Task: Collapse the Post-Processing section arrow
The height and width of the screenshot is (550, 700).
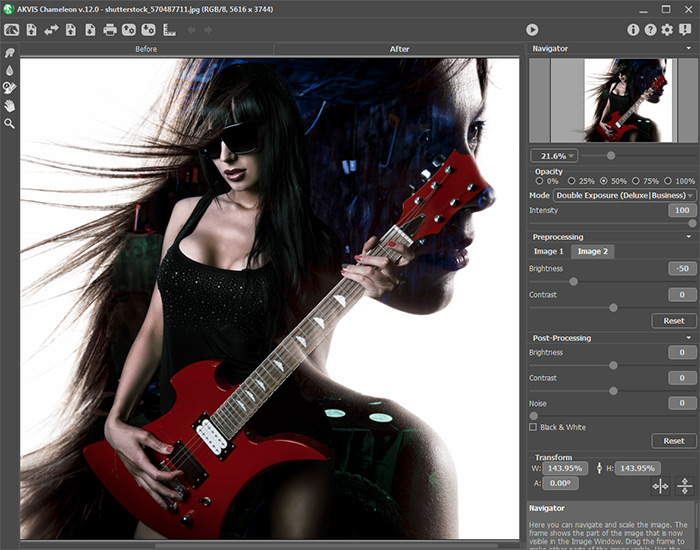Action: 690,338
